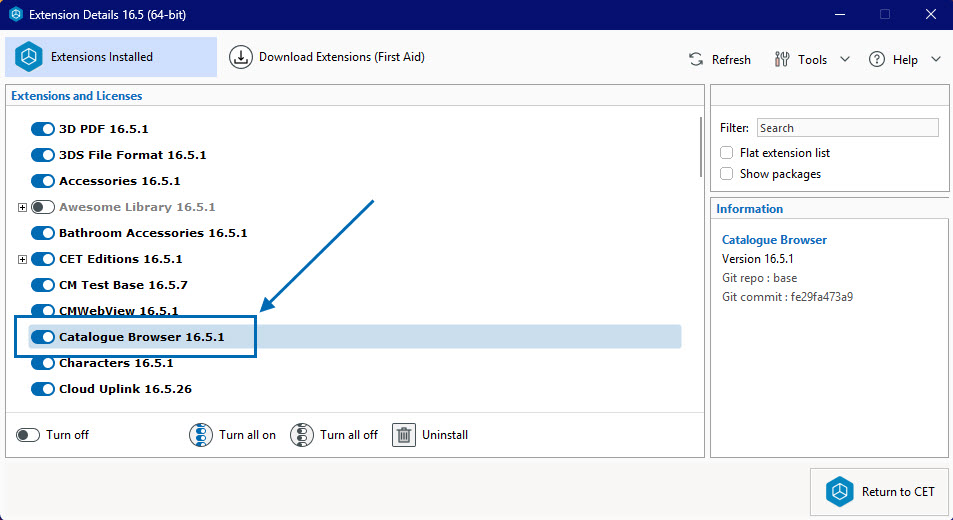Switch off the Catalogue Browser extension
This screenshot has height=520, width=953.
click(x=43, y=337)
